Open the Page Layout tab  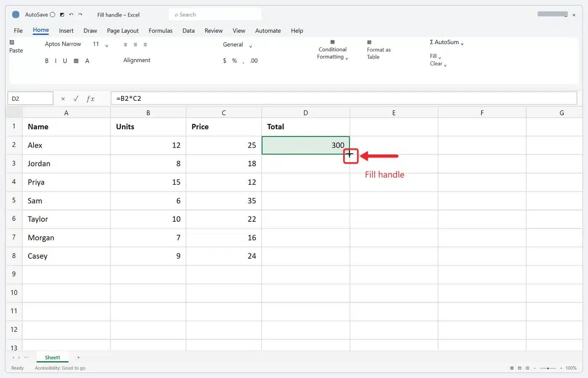(123, 31)
